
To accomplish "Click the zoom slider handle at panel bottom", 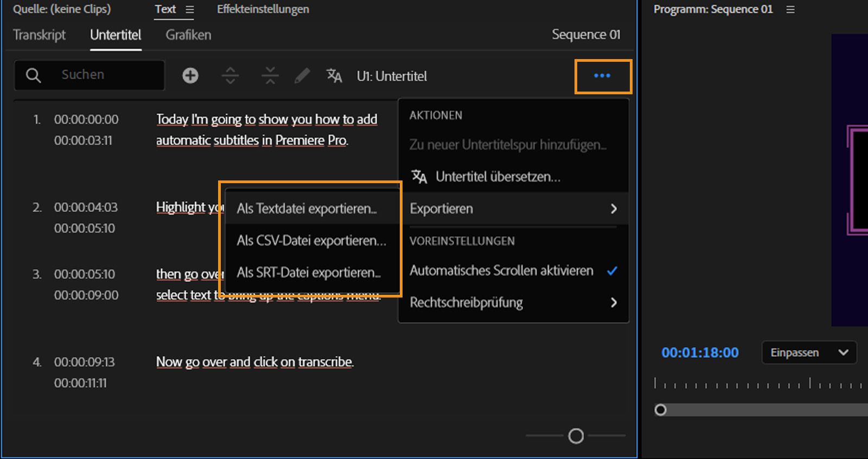I will (576, 436).
